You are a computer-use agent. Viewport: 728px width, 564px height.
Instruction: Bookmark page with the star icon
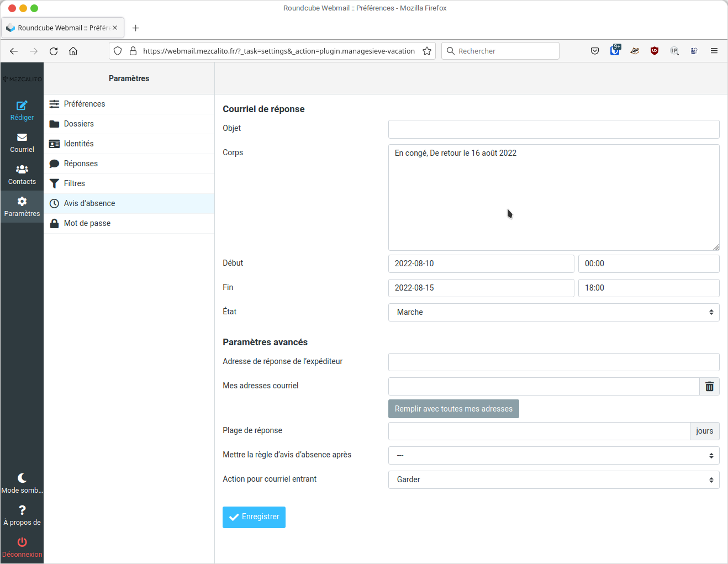point(427,51)
